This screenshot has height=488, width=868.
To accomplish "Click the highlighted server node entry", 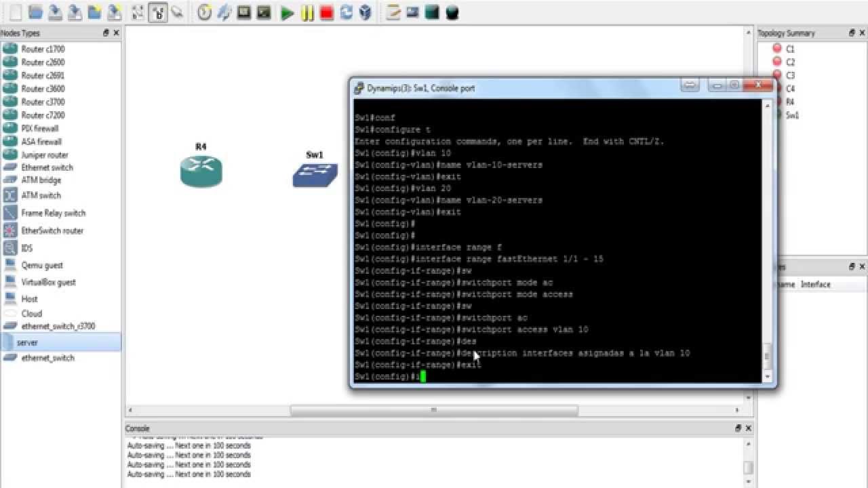I will click(60, 342).
